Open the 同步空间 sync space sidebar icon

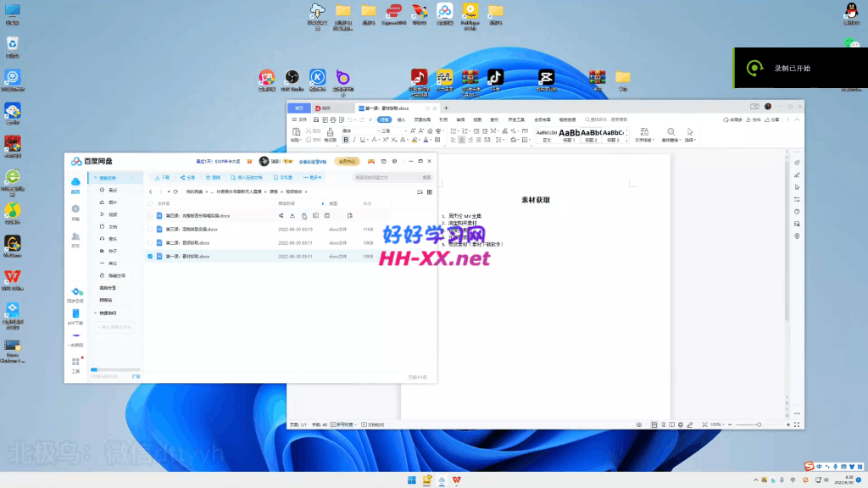point(75,295)
